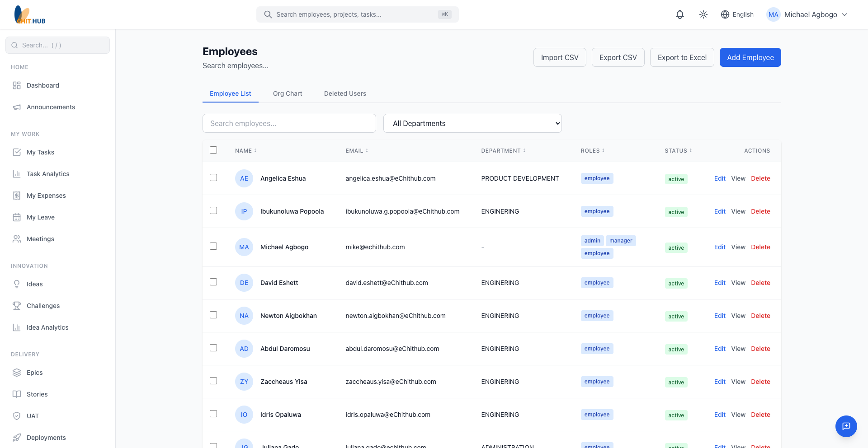Viewport: 868px width, 448px height.
Task: Select the checkbox beside David Eshett
Action: (213, 282)
